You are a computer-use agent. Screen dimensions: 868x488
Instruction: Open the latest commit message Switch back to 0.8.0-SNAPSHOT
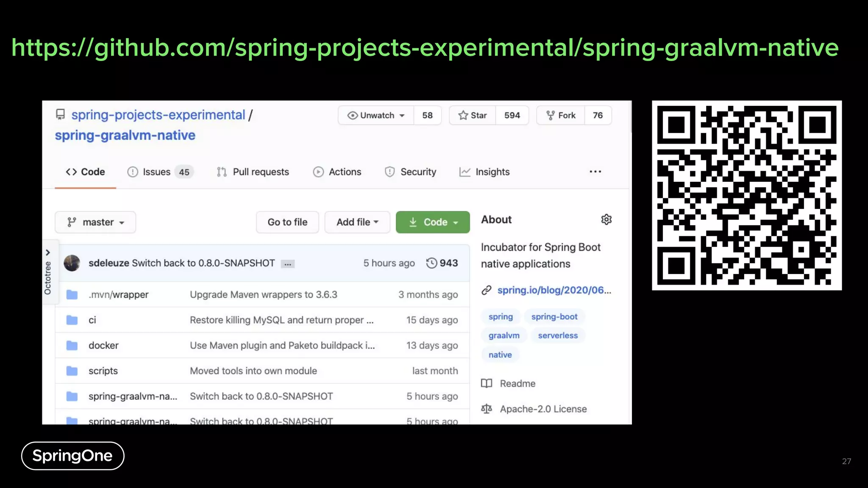coord(203,263)
